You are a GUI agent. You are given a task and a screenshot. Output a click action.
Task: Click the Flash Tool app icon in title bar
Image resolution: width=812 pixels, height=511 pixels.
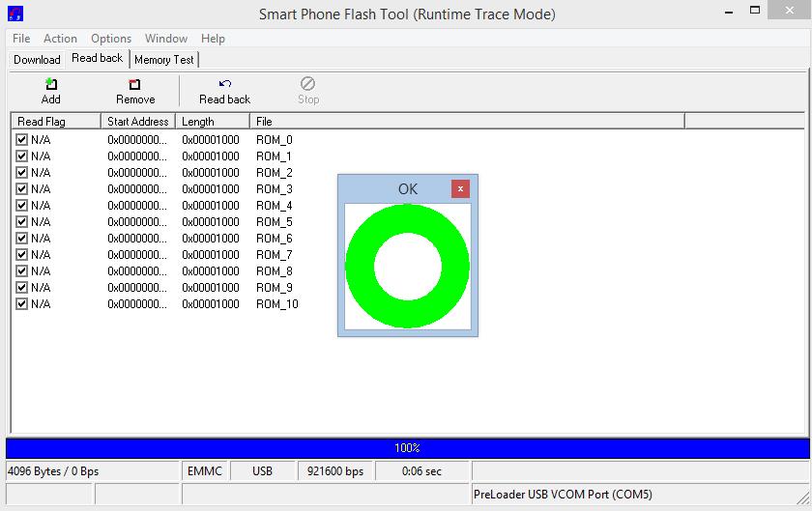(15, 14)
